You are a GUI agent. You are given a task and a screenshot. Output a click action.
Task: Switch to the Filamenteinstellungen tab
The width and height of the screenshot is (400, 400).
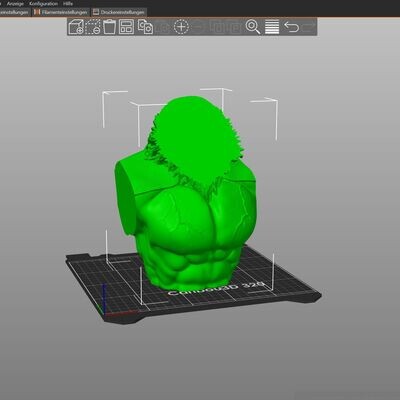click(61, 12)
